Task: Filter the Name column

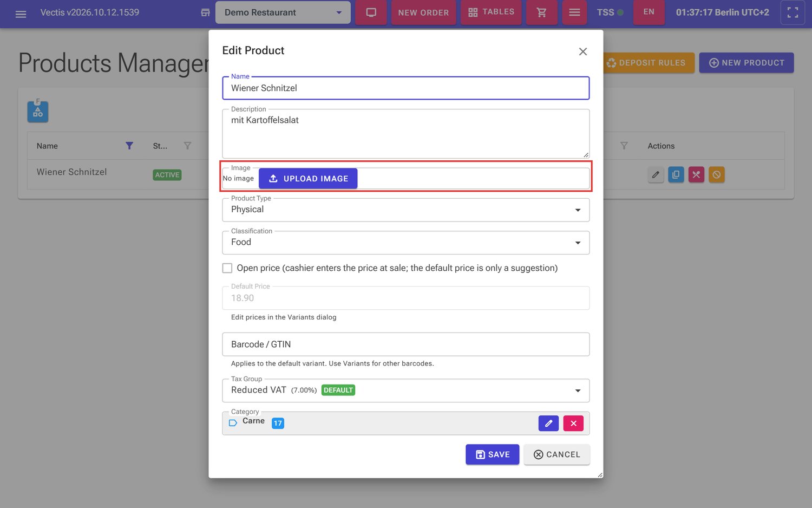Action: [129, 146]
